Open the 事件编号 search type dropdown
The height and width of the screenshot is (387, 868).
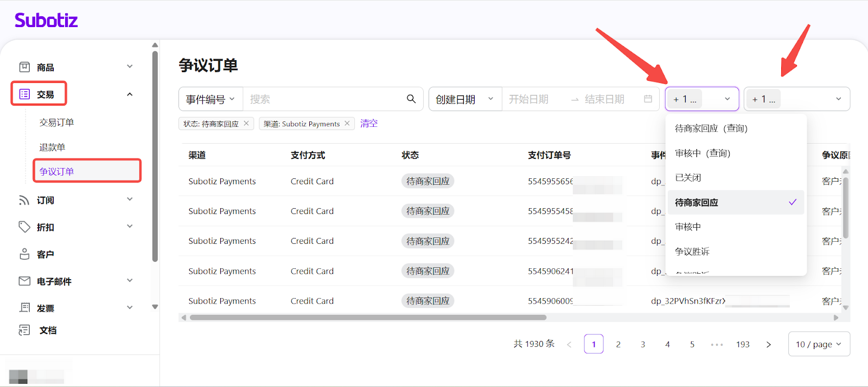point(210,99)
